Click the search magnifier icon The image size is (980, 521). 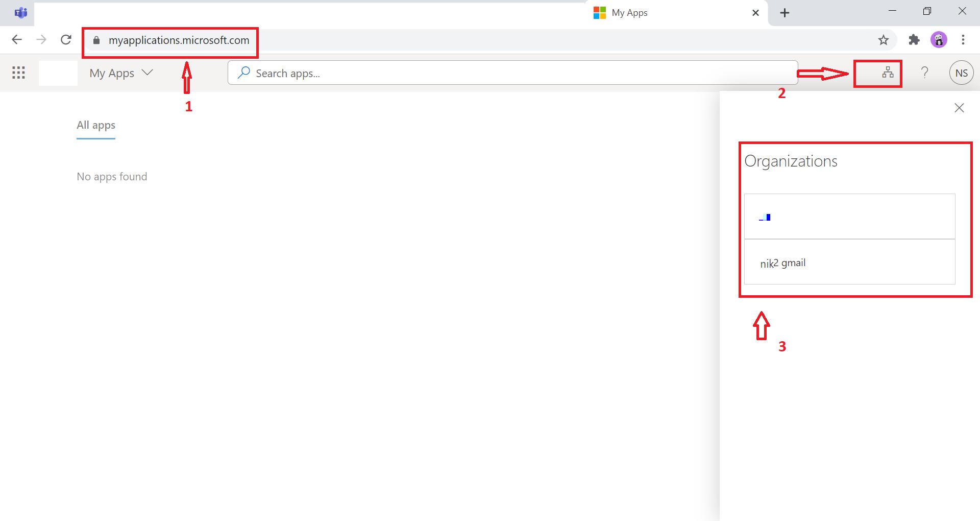coord(244,73)
